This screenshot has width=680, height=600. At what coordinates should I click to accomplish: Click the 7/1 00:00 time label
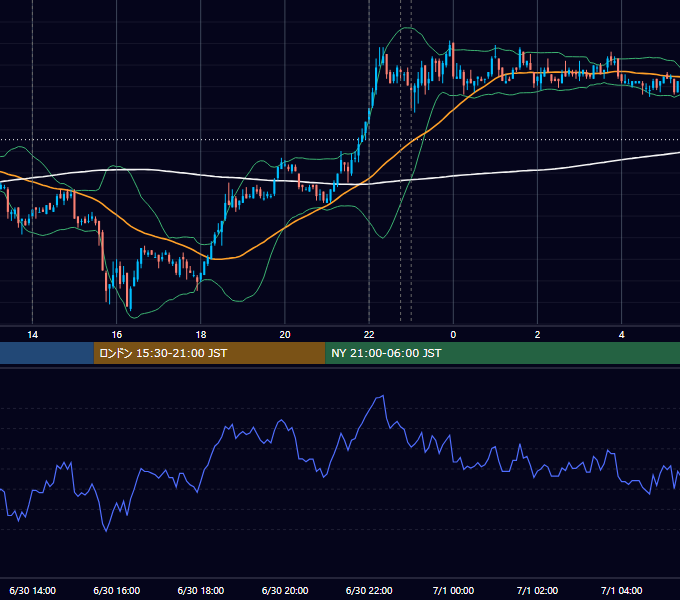[x=453, y=590]
